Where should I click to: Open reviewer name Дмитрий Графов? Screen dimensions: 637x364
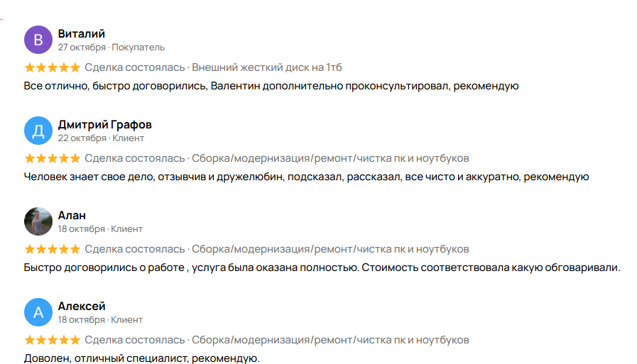point(104,124)
